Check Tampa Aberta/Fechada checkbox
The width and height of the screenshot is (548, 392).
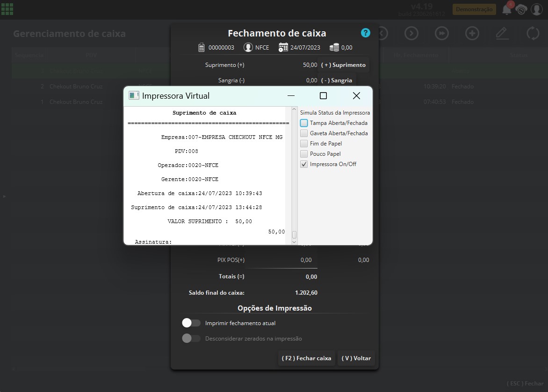(304, 123)
